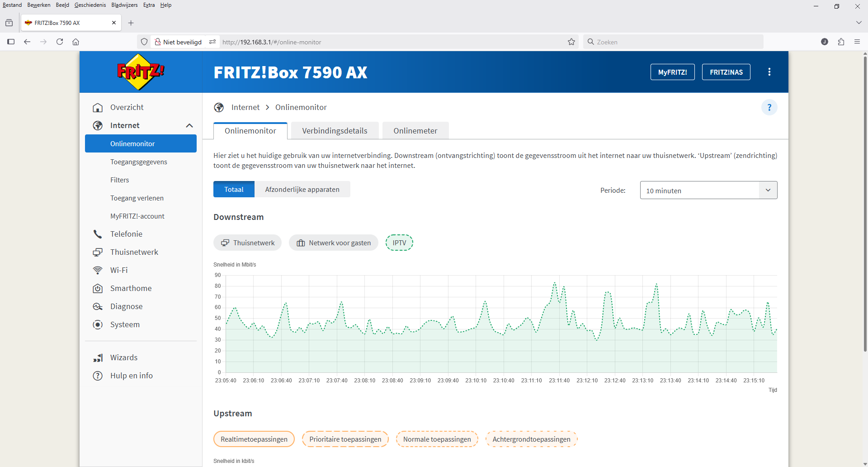Click the URL address field

click(x=392, y=42)
